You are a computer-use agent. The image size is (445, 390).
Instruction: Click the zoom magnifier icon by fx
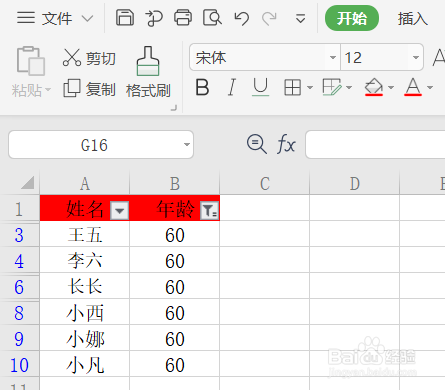tap(256, 144)
